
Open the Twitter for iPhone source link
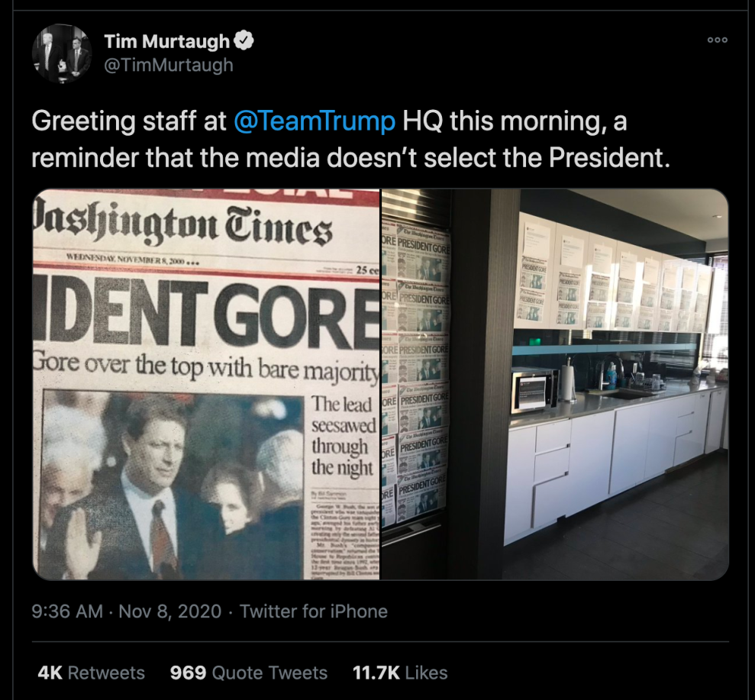point(314,611)
